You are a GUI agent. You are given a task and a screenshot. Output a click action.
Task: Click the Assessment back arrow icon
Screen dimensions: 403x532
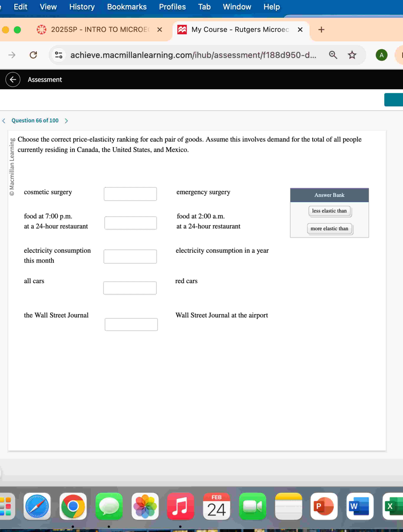click(x=13, y=80)
